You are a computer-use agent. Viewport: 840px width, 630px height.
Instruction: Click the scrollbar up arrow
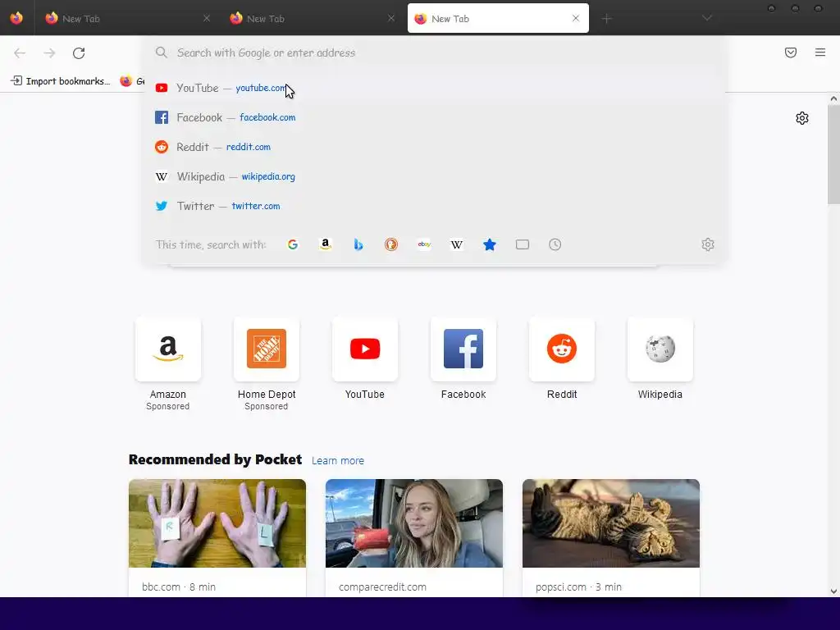click(833, 98)
